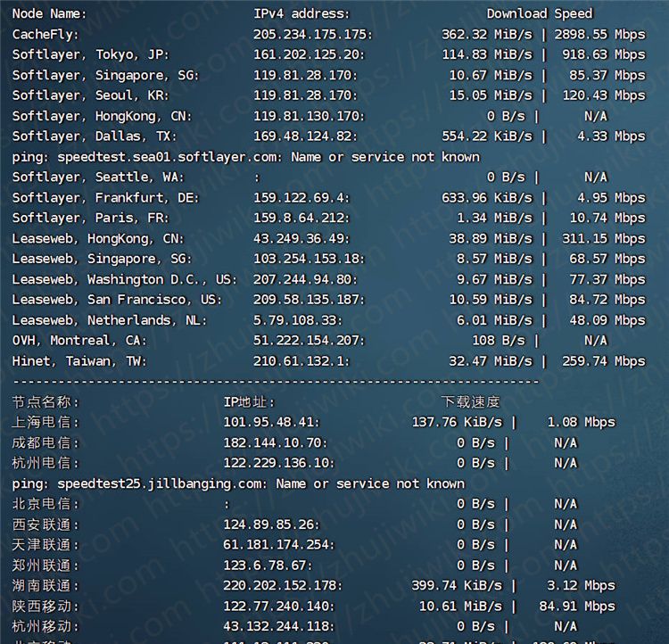Click IP 210.61.132.1
The width and height of the screenshot is (669, 644).
click(301, 361)
